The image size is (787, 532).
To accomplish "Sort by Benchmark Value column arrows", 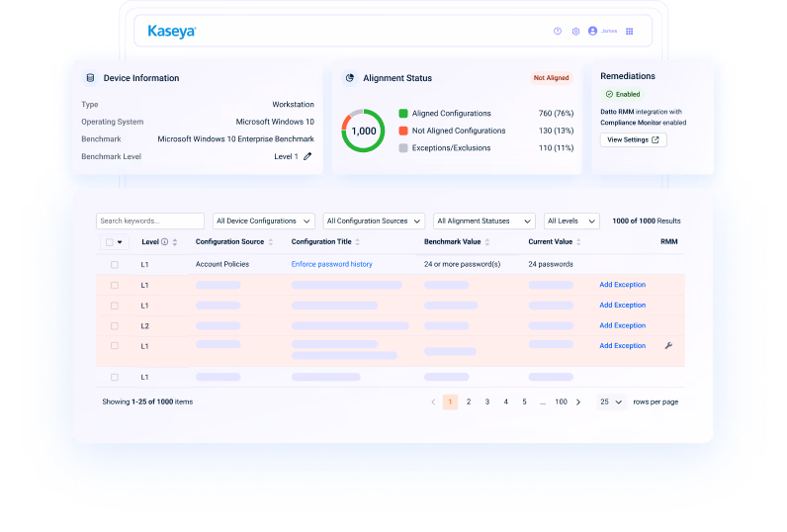I will (486, 242).
